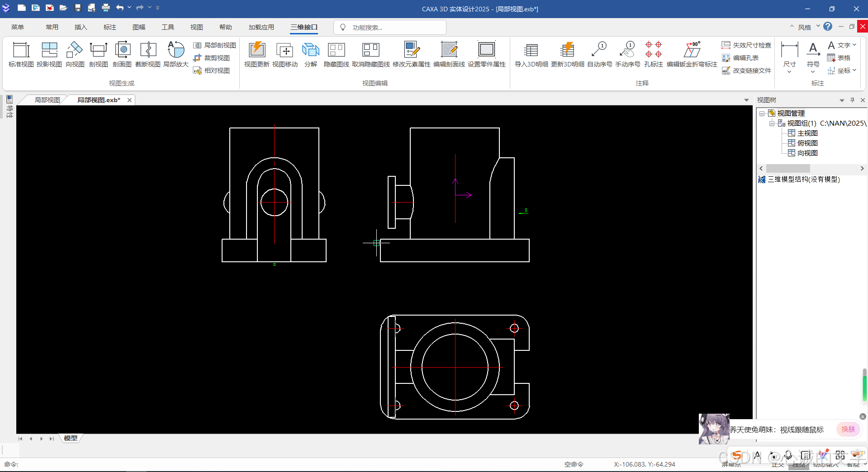The image size is (868, 472).
Task: Select the 剖面图 cross-section tool
Action: 122,55
